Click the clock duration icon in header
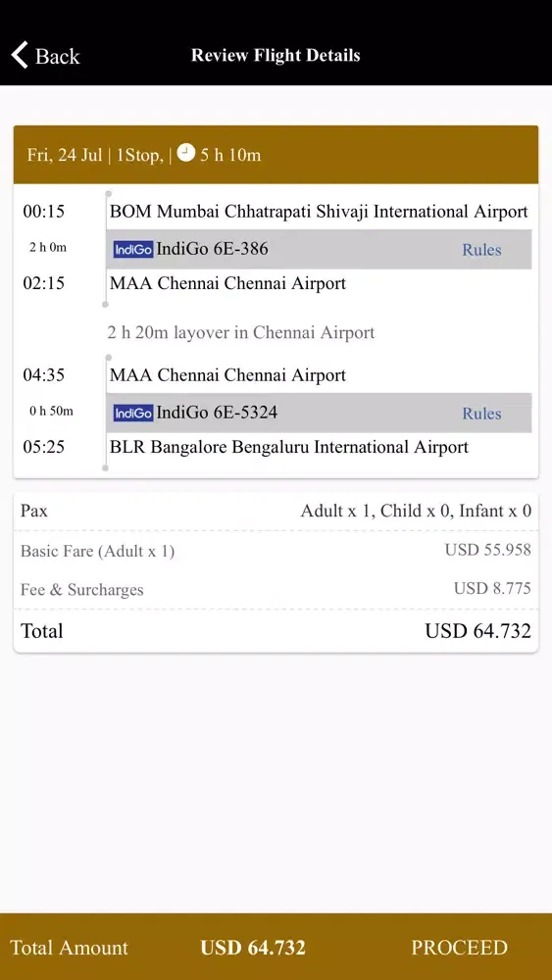 (185, 153)
